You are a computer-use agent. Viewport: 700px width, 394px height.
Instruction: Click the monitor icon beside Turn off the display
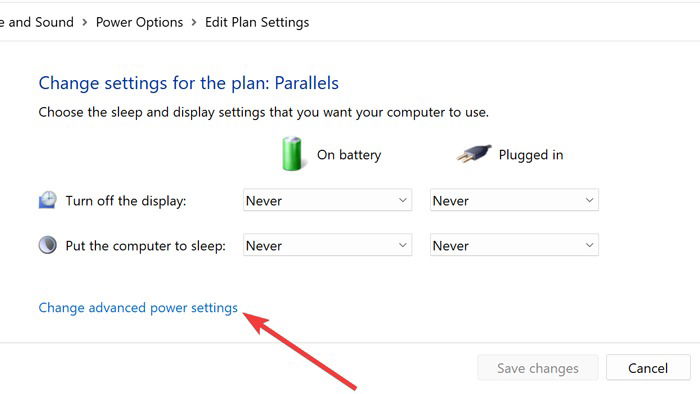tap(48, 200)
